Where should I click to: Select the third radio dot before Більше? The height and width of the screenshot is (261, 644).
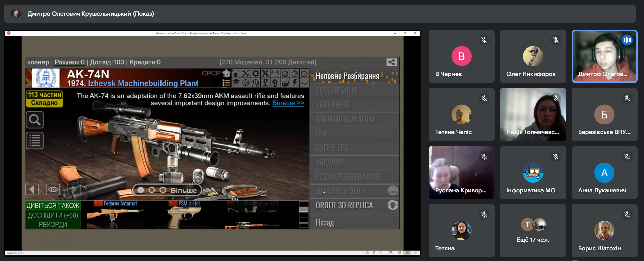[163, 190]
